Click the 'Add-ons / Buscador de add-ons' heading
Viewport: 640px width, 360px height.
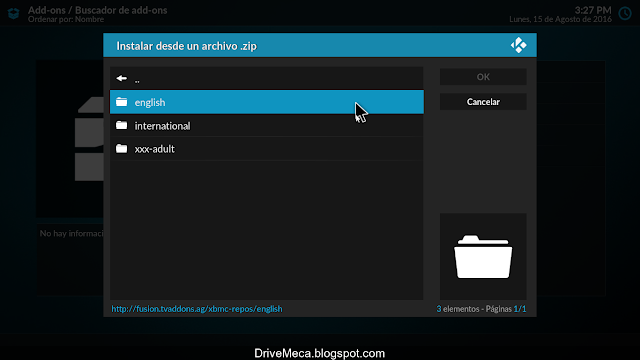coord(98,10)
